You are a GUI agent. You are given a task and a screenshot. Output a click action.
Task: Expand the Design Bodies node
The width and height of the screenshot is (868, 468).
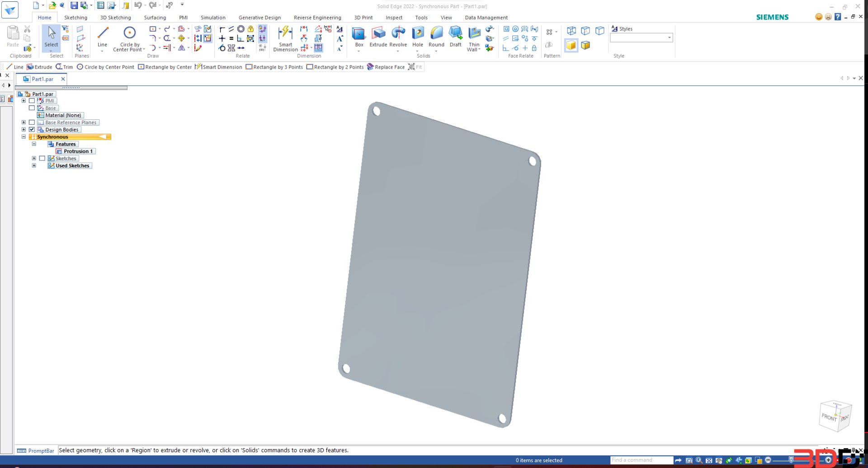(24, 130)
